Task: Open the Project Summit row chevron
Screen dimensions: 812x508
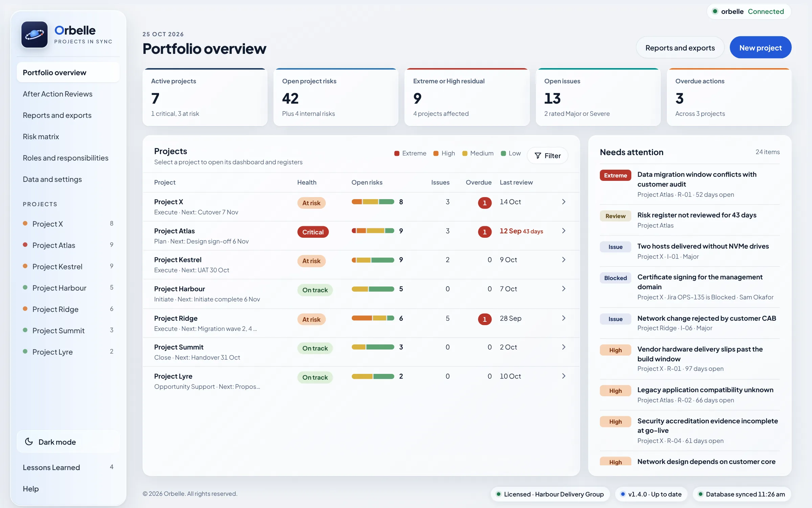Action: pos(564,347)
